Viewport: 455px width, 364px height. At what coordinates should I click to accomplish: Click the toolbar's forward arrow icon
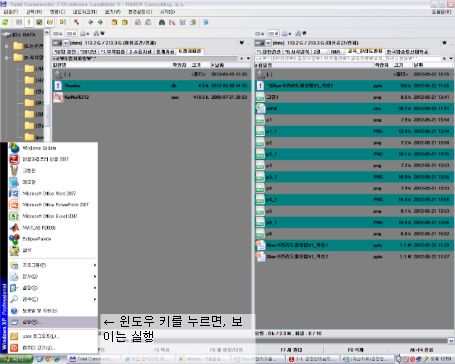click(x=100, y=22)
